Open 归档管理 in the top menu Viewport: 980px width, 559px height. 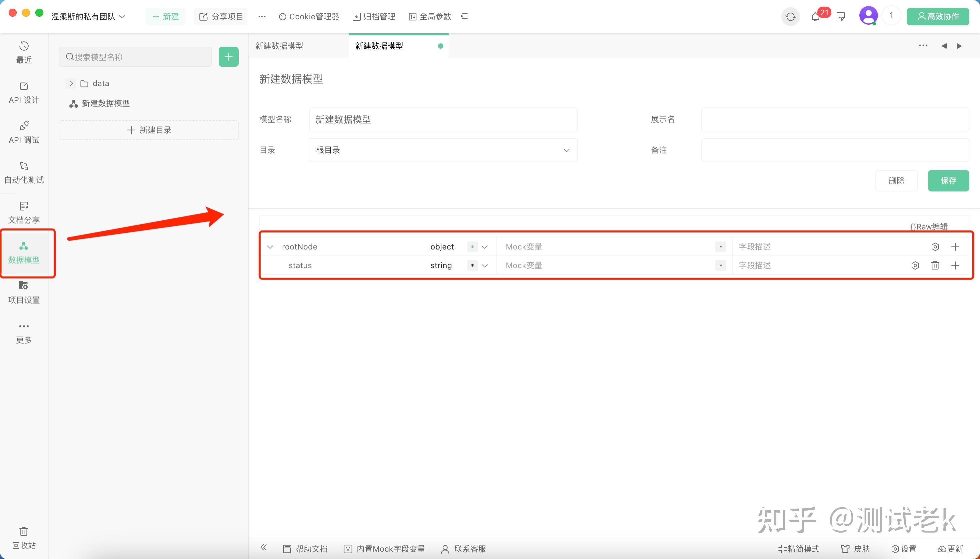(373, 16)
